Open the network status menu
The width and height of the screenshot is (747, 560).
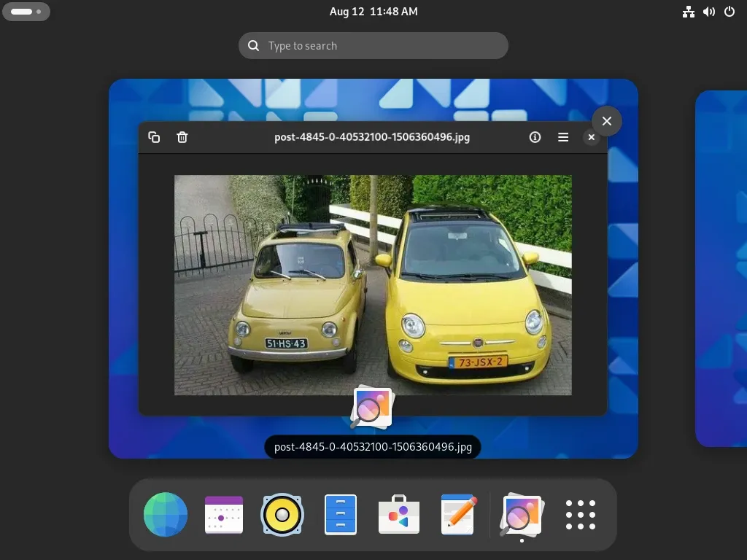click(689, 11)
